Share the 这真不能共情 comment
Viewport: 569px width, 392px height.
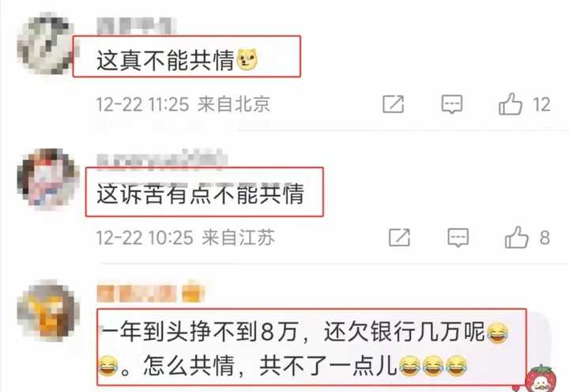pos(394,104)
